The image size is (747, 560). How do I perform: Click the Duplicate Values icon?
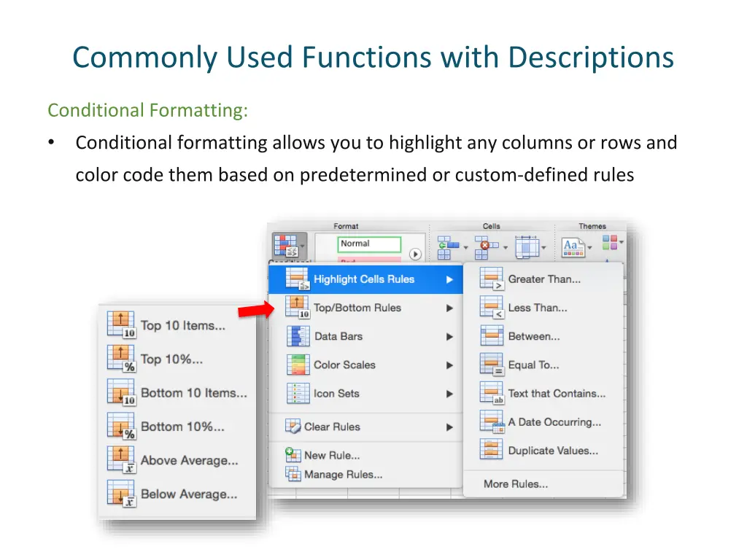coord(491,449)
